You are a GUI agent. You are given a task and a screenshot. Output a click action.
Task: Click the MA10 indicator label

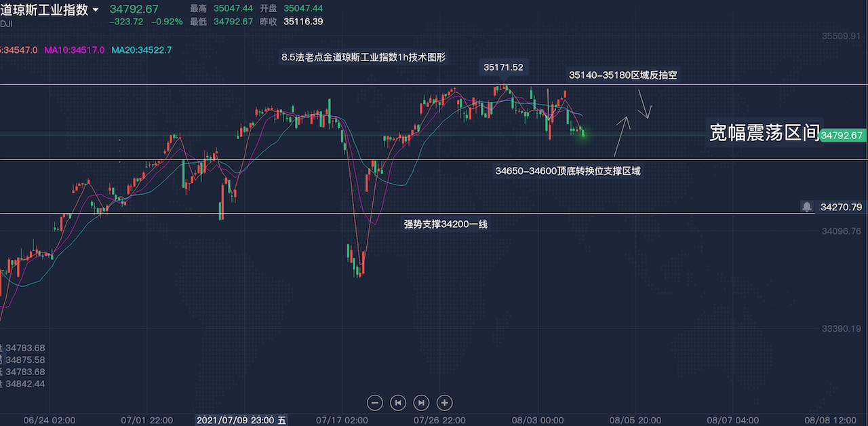click(74, 50)
